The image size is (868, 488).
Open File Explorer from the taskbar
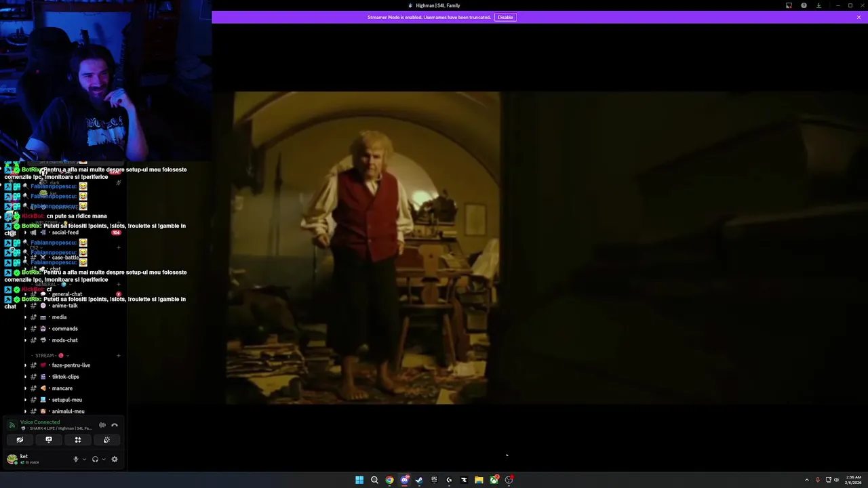click(x=479, y=480)
